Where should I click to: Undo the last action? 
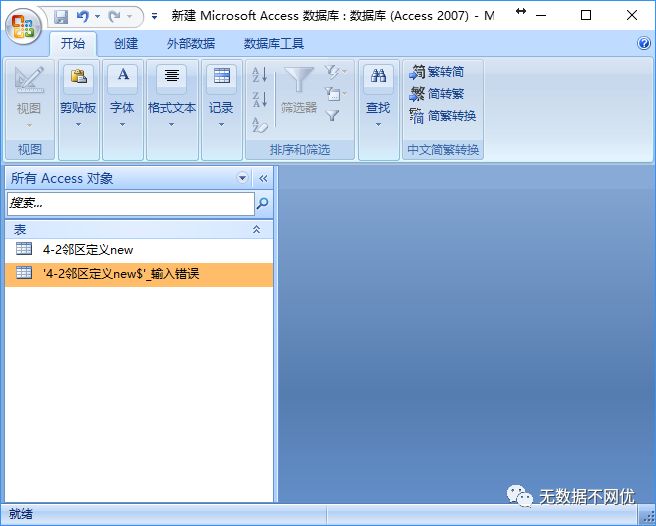(82, 17)
